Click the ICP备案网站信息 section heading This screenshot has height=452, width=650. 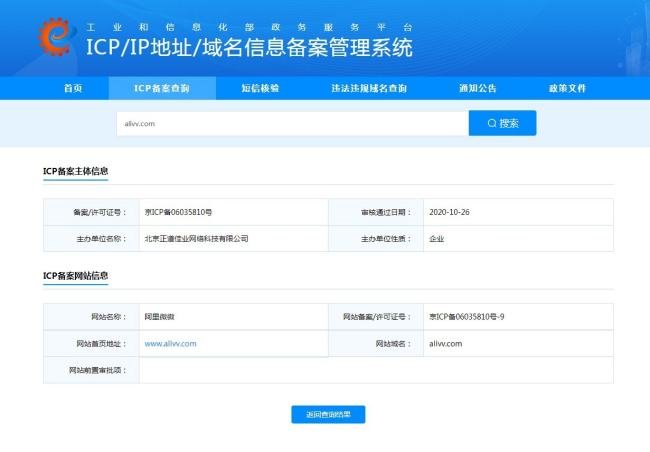tap(75, 275)
